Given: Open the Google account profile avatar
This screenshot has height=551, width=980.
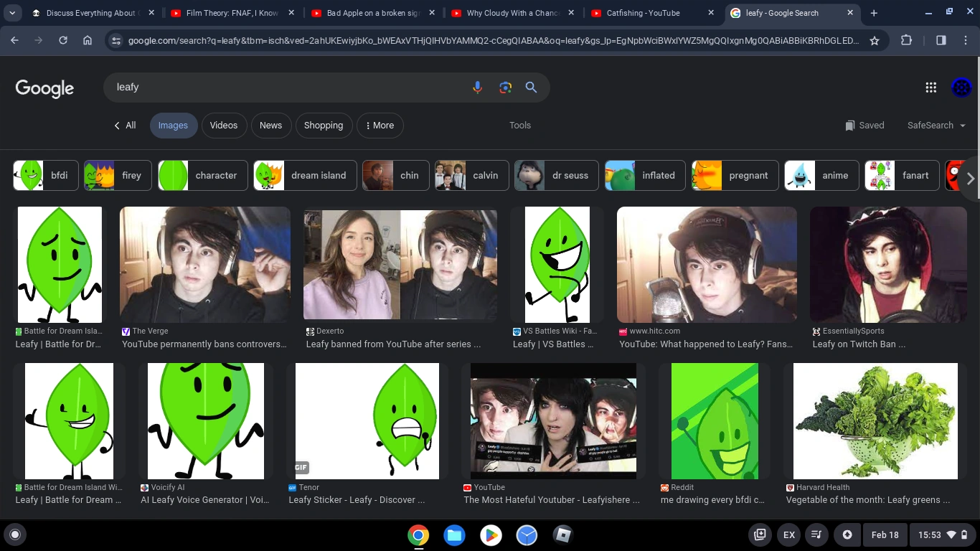Looking at the screenshot, I should coord(961,87).
